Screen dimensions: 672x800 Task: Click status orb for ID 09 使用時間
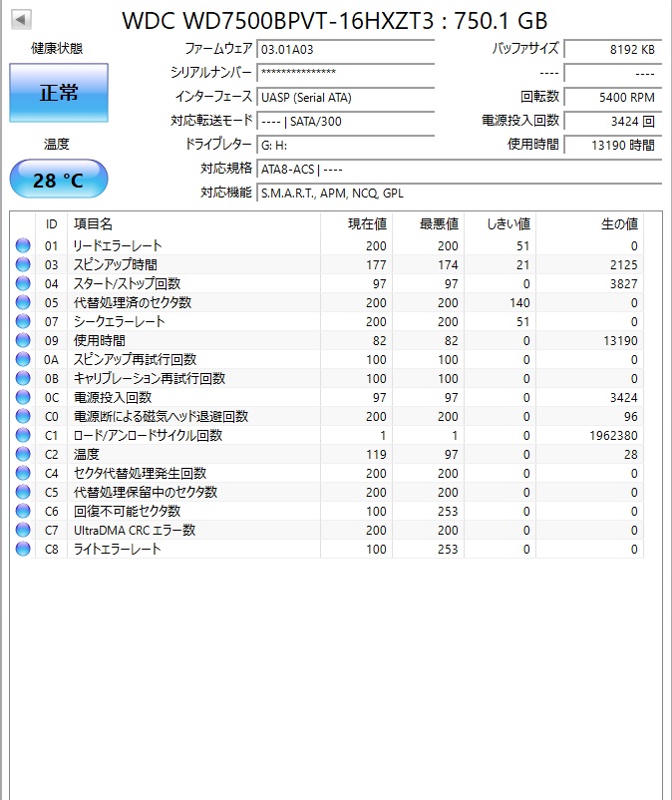(x=23, y=340)
